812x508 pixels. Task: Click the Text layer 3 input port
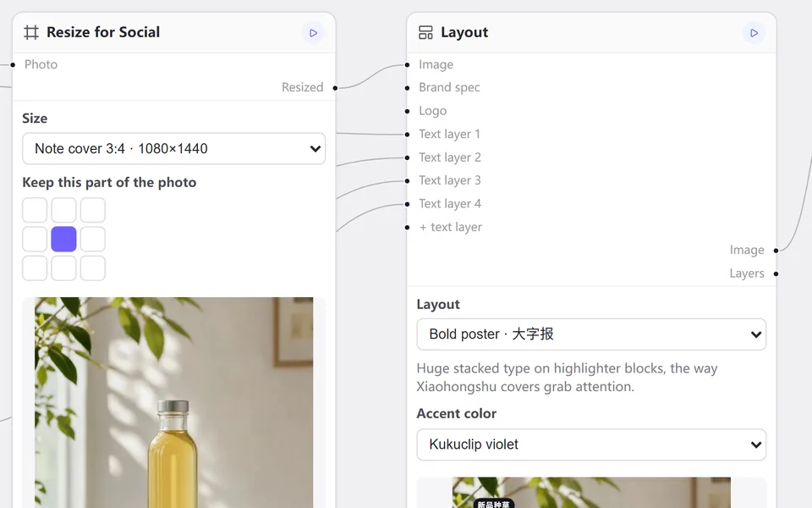[x=407, y=181]
